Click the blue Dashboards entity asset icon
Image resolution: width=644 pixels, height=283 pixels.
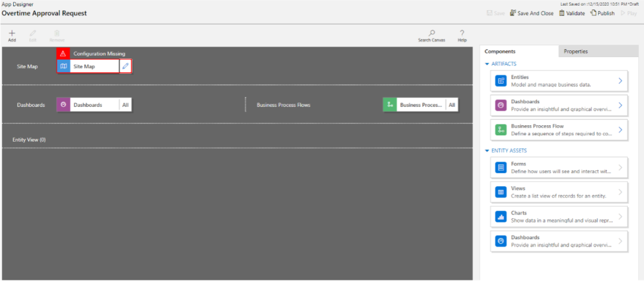point(501,241)
